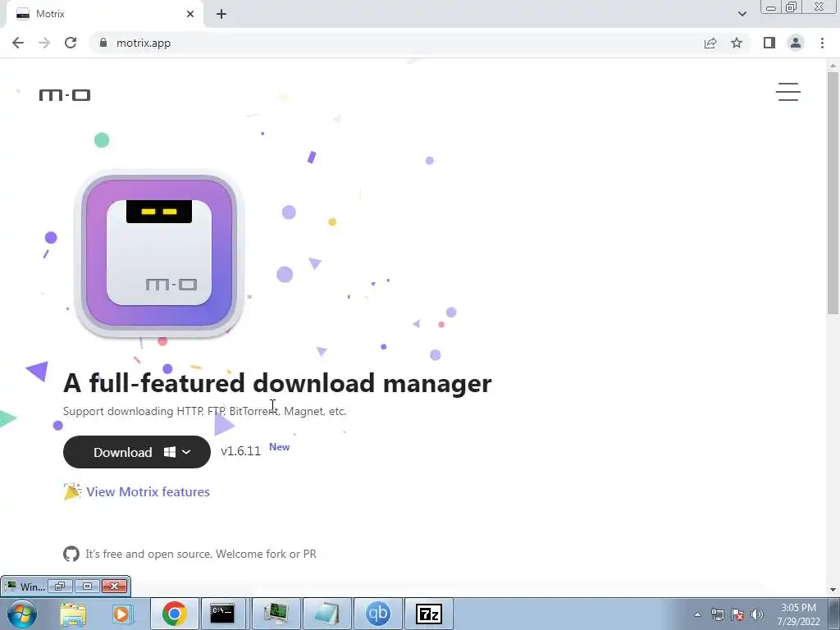Click the large Motrix app icon image
Viewport: 840px width, 630px height.
(x=160, y=253)
